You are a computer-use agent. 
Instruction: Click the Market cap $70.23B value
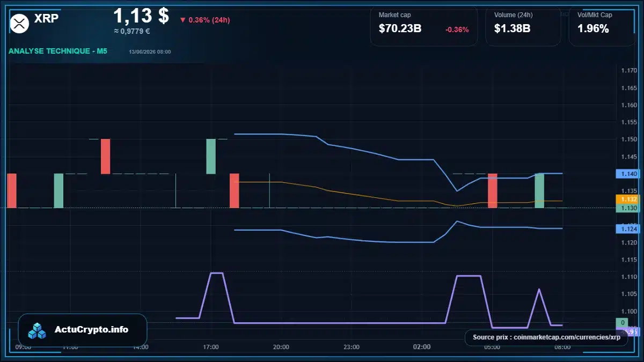coord(400,29)
